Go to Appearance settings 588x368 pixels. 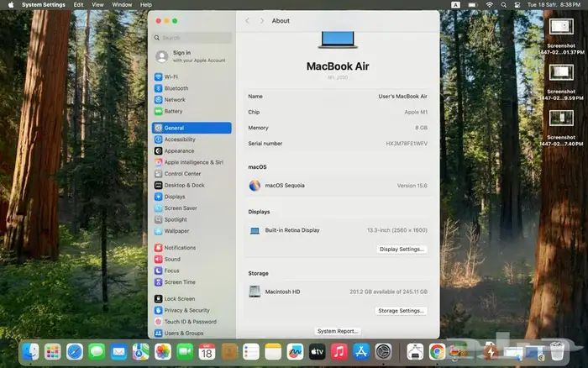[192, 150]
